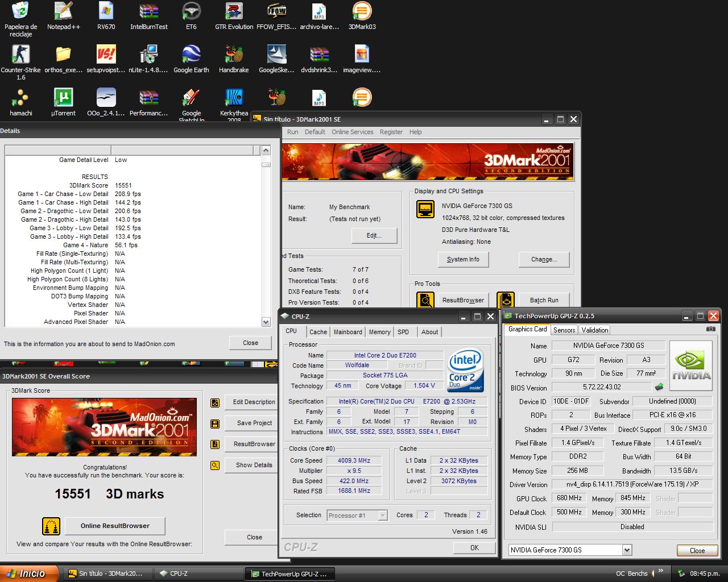The height and width of the screenshot is (582, 728).
Task: Open the imageview desktop icon
Action: pos(362,59)
